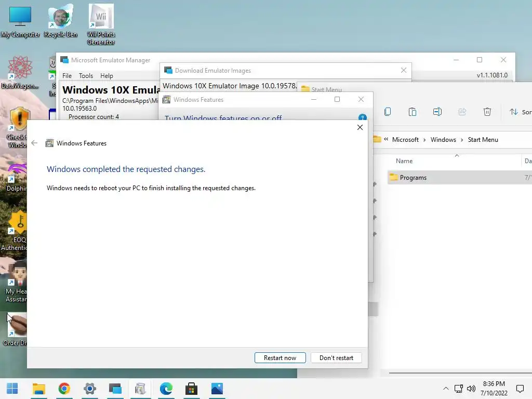The width and height of the screenshot is (532, 399).
Task: Open the Windows Features help icon
Action: [362, 118]
